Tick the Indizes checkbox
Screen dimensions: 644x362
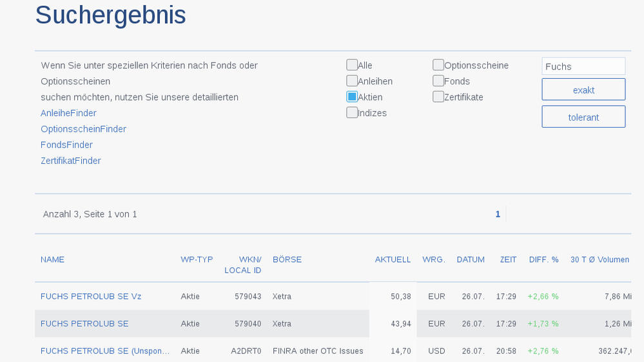tap(352, 112)
